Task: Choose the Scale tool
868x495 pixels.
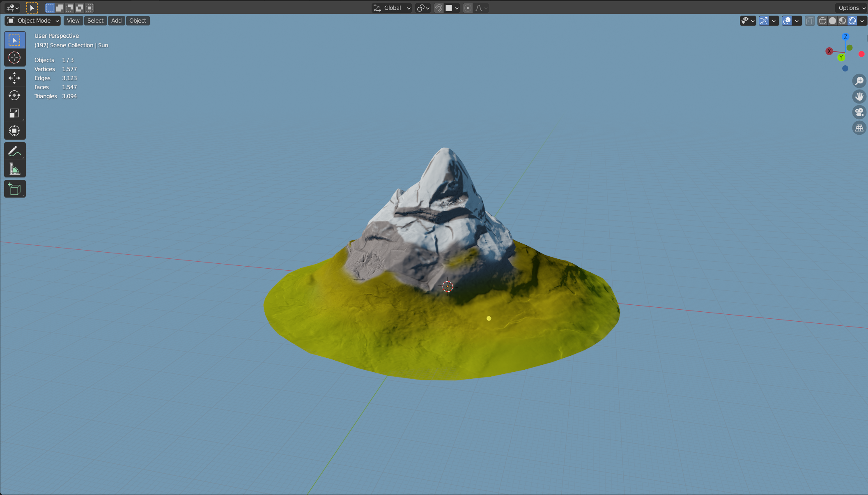Action: click(14, 113)
